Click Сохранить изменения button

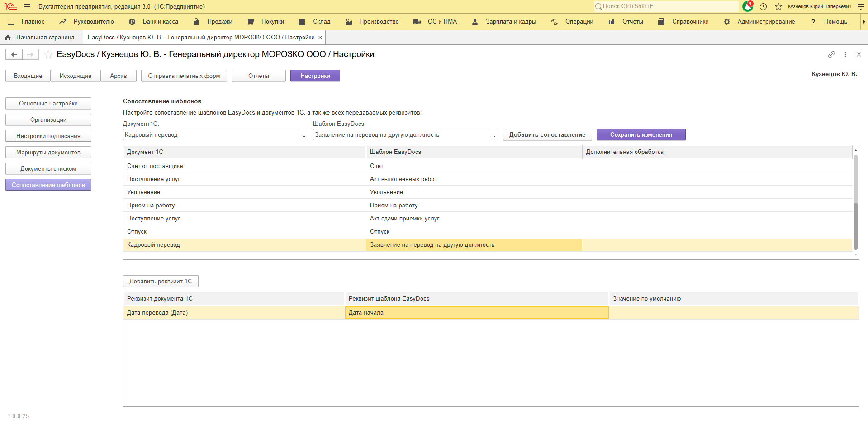[x=640, y=134]
